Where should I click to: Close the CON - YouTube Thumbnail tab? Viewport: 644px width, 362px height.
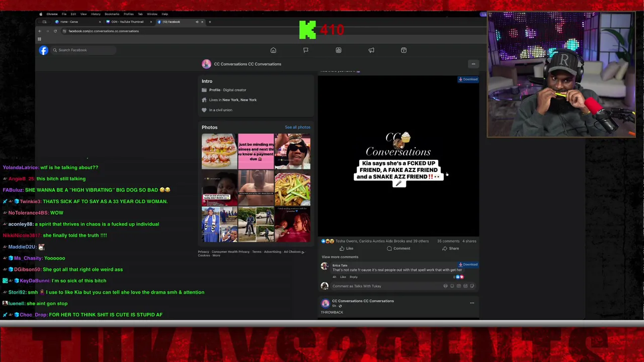(151, 22)
